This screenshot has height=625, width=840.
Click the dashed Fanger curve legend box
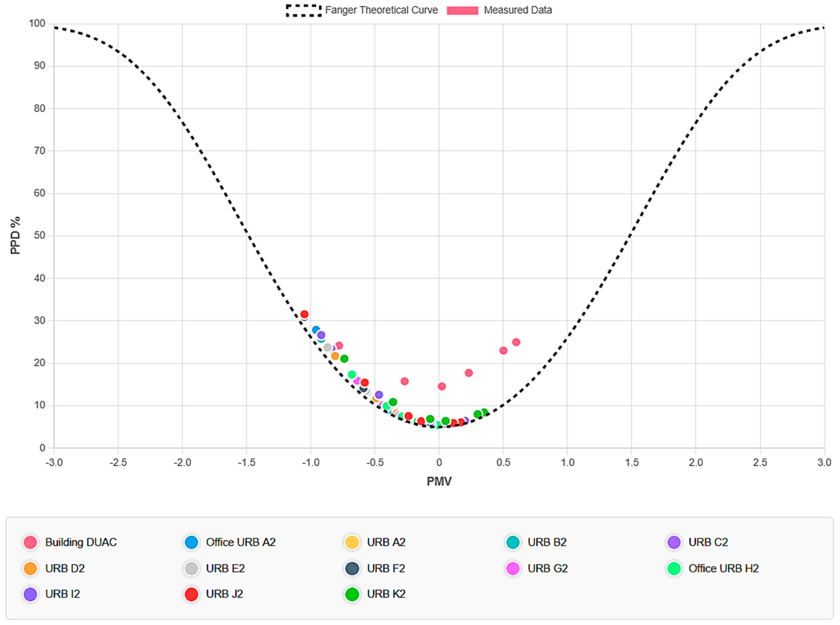pos(304,10)
